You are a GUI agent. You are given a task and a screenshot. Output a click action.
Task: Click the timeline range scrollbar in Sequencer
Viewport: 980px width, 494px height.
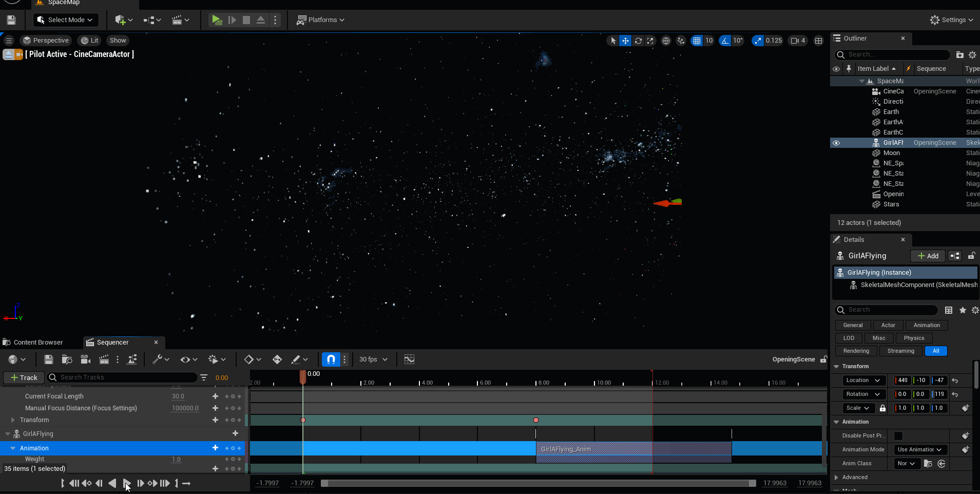[538, 483]
